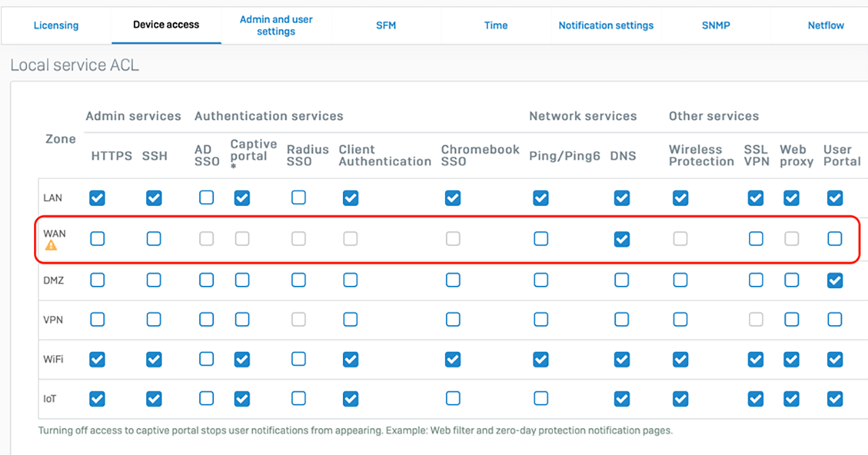Disable SSL VPN for the IoT zone

tap(755, 399)
